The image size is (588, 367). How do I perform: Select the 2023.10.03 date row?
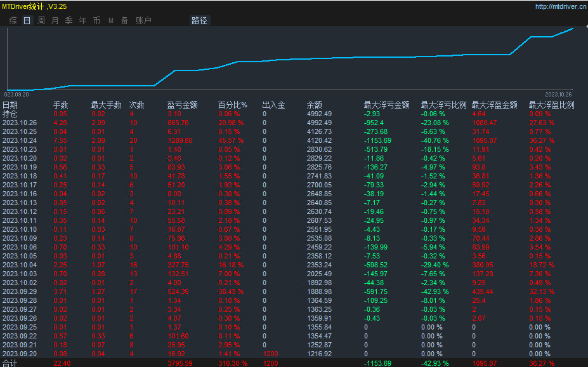20,274
